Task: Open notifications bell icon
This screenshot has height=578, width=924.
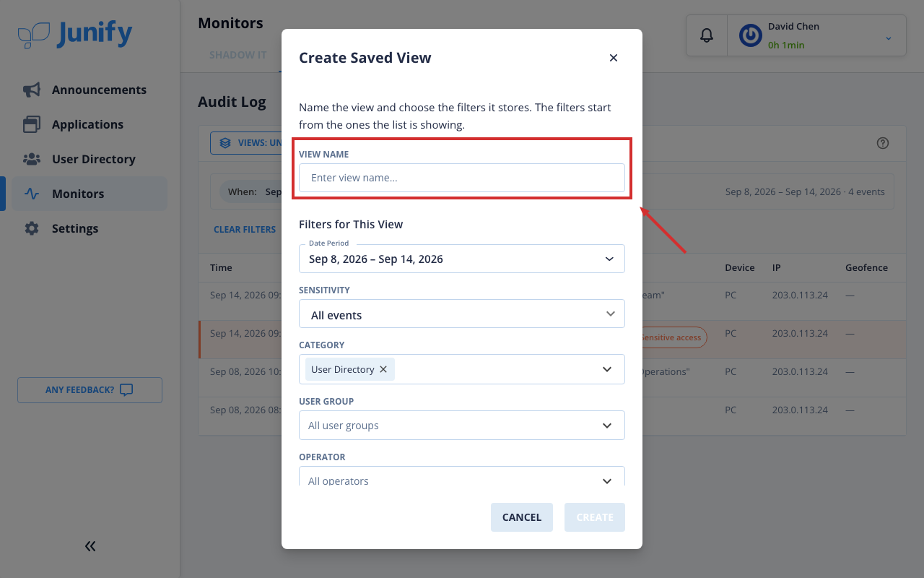Action: (x=707, y=35)
